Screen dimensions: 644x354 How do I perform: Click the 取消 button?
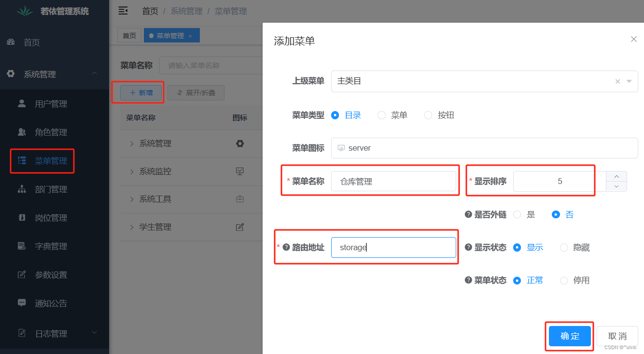coord(617,336)
